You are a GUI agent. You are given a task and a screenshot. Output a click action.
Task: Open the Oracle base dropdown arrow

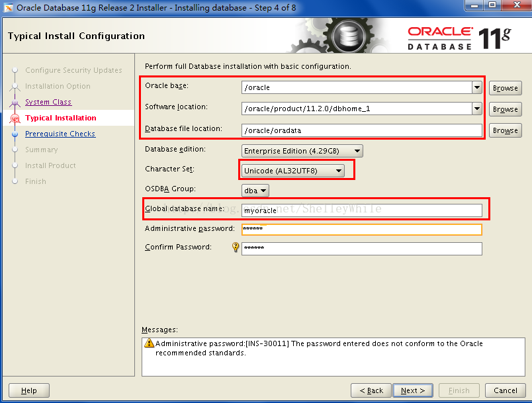[477, 87]
